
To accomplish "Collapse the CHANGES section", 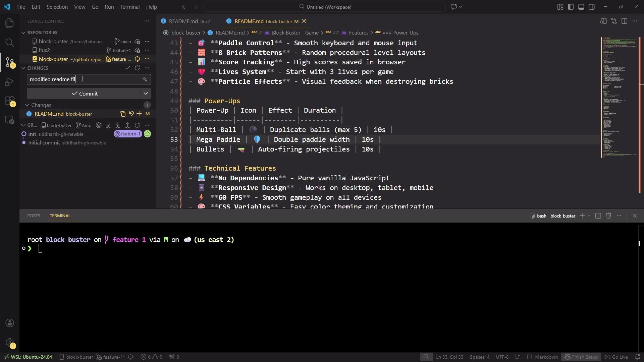I will [x=23, y=68].
